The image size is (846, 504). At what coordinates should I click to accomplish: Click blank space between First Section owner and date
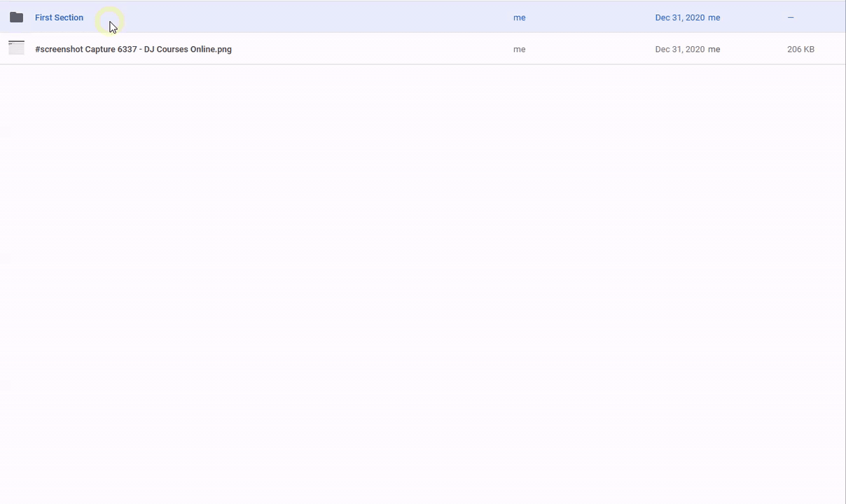588,17
